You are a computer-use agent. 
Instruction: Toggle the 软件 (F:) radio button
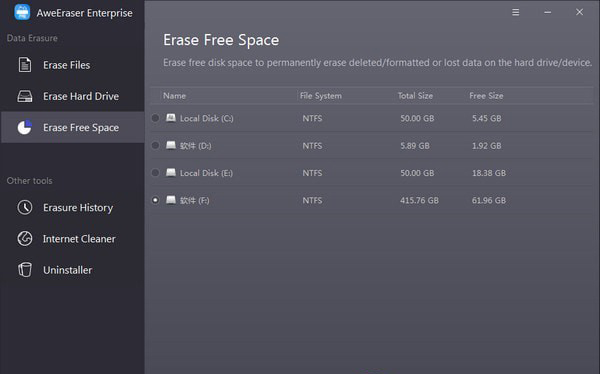point(155,200)
